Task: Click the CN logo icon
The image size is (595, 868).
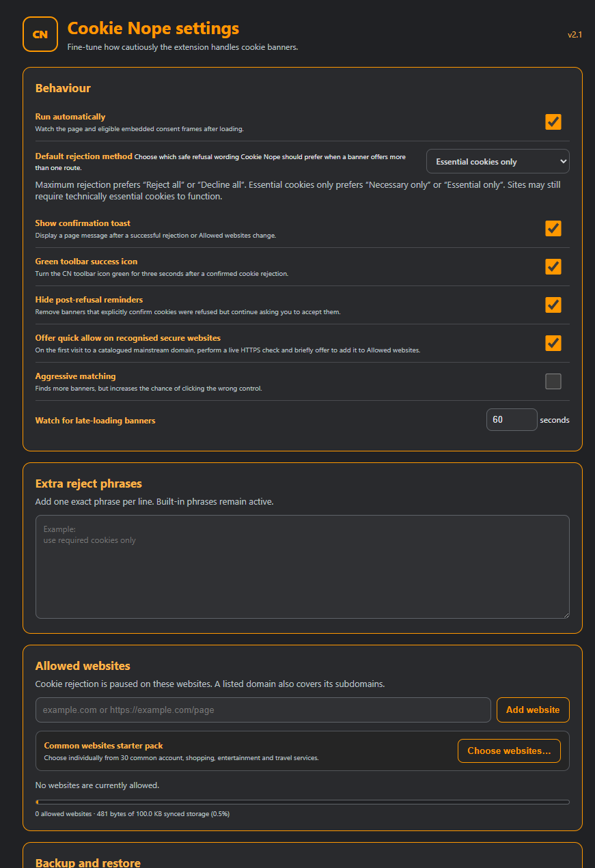Action: tap(40, 34)
